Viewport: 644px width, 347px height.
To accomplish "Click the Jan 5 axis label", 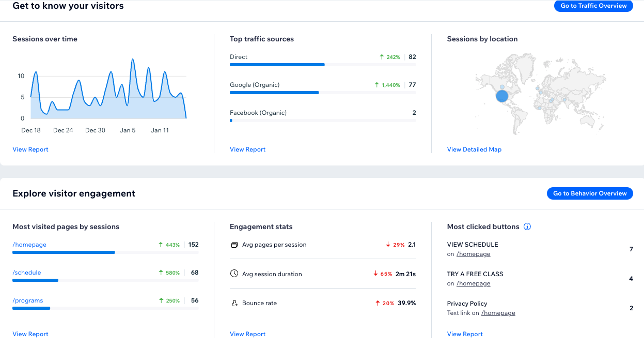I will pos(128,130).
